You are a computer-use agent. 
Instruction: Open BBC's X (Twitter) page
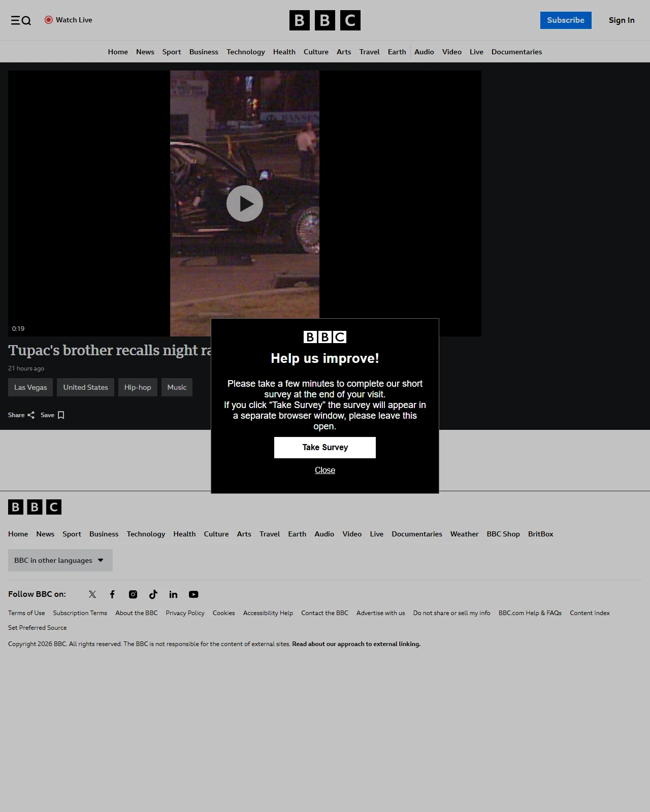point(92,594)
